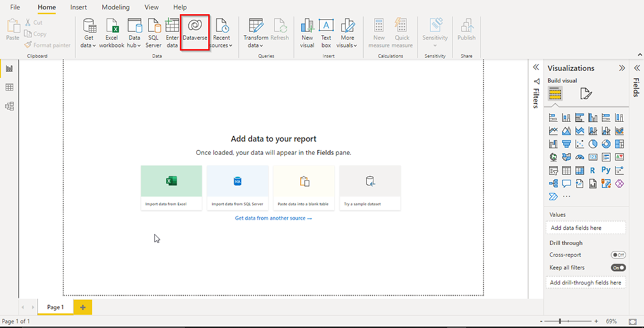This screenshot has width=644, height=328.
Task: Open the Modeling ribbon tab
Action: pyautogui.click(x=115, y=8)
